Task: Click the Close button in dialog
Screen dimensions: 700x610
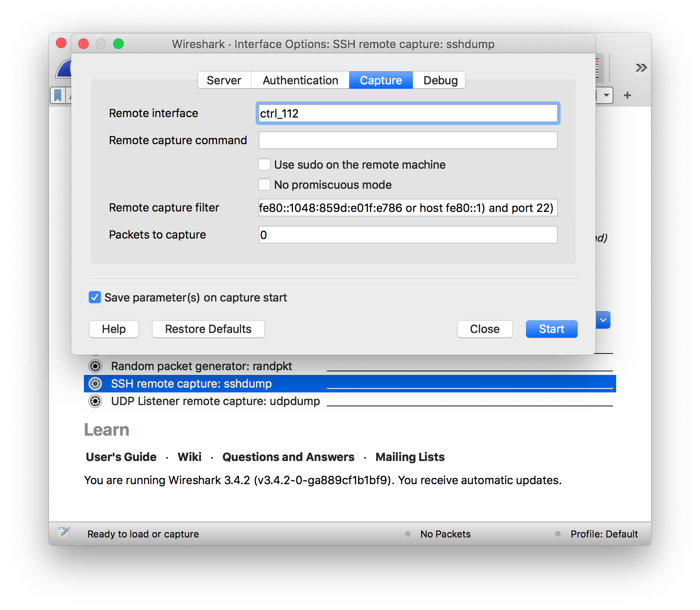Action: click(485, 329)
